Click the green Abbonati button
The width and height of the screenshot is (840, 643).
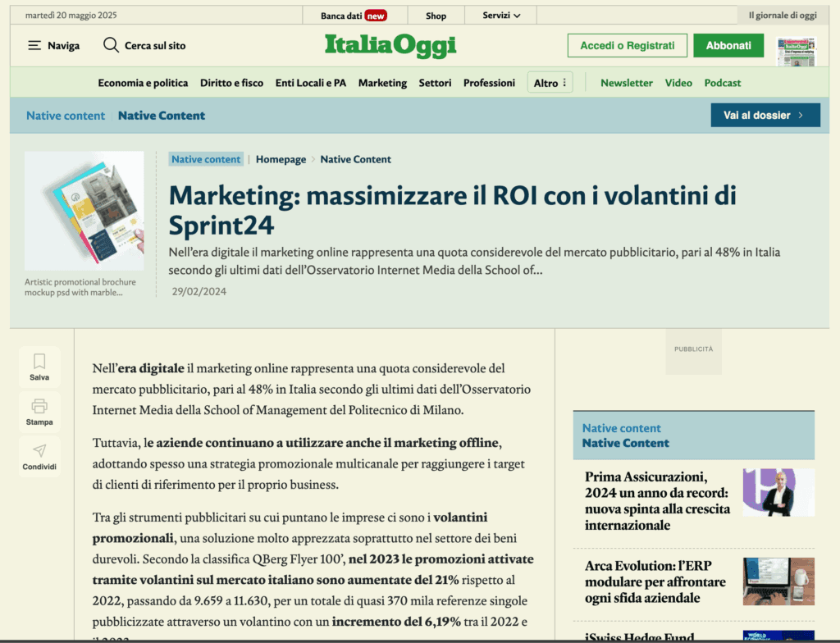point(728,46)
